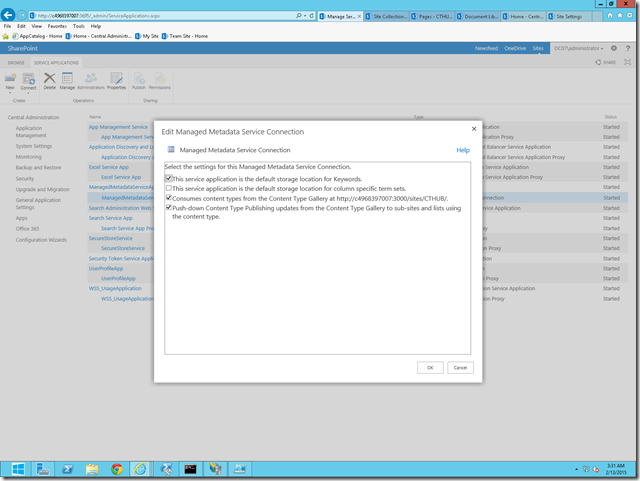Open Newsfeed in the SharePoint top bar
640x481 pixels.
click(486, 48)
